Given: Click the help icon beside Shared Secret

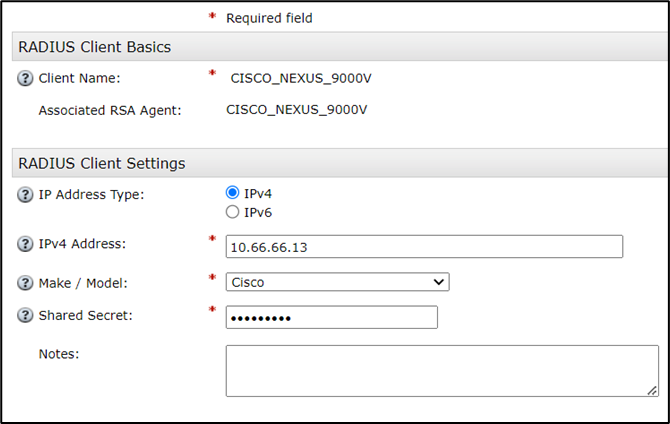Looking at the screenshot, I should tap(26, 316).
